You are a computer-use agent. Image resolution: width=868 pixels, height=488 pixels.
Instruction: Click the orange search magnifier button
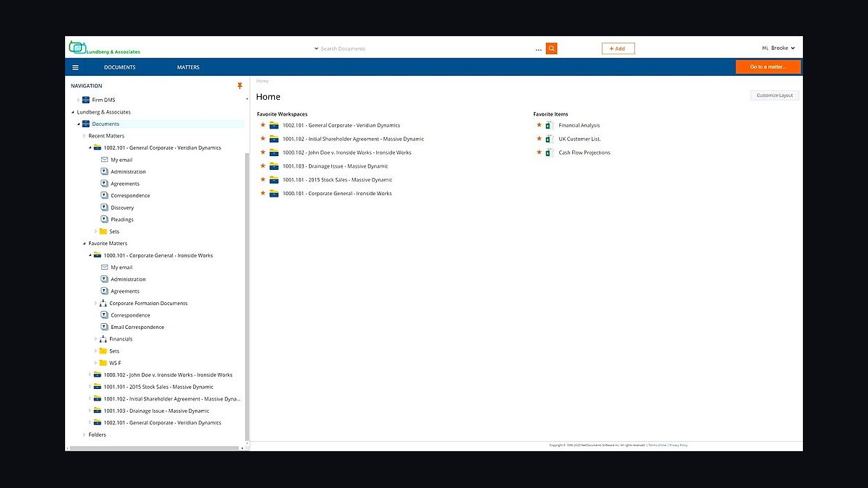[x=551, y=48]
